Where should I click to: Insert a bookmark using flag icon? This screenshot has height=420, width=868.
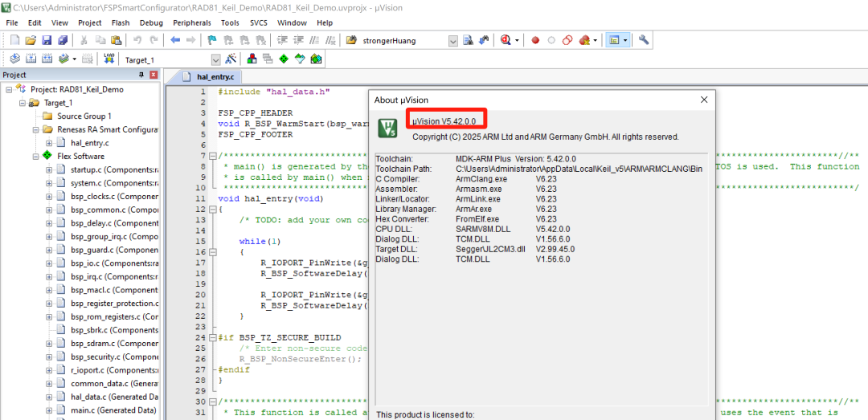click(x=212, y=40)
